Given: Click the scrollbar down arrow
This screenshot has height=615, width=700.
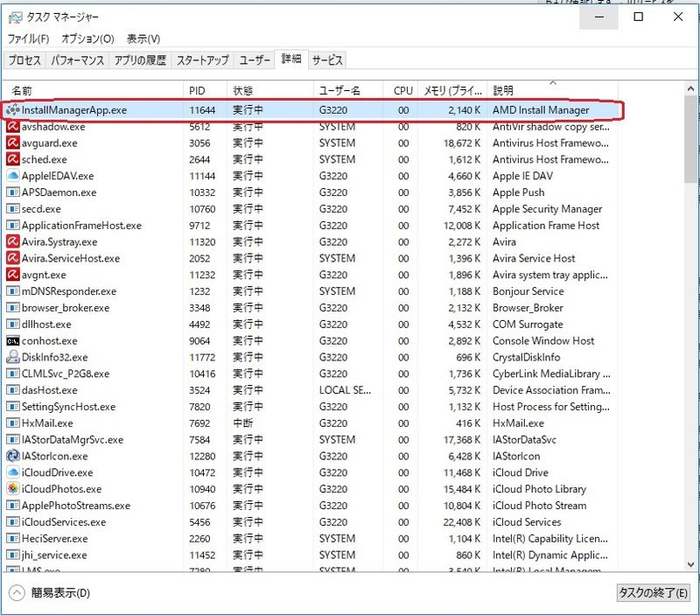Looking at the screenshot, I should coord(690,564).
